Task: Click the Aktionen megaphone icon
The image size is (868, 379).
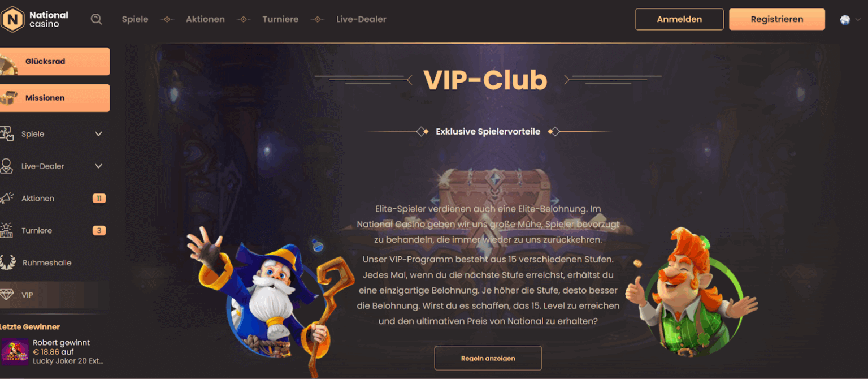Action: pos(7,199)
